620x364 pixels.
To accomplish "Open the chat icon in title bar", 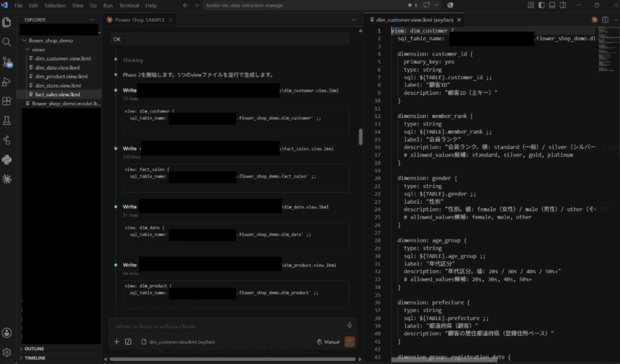I will 427,5.
